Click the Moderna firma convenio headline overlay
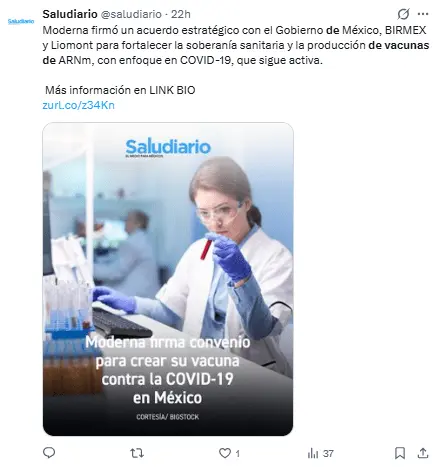 [168, 370]
